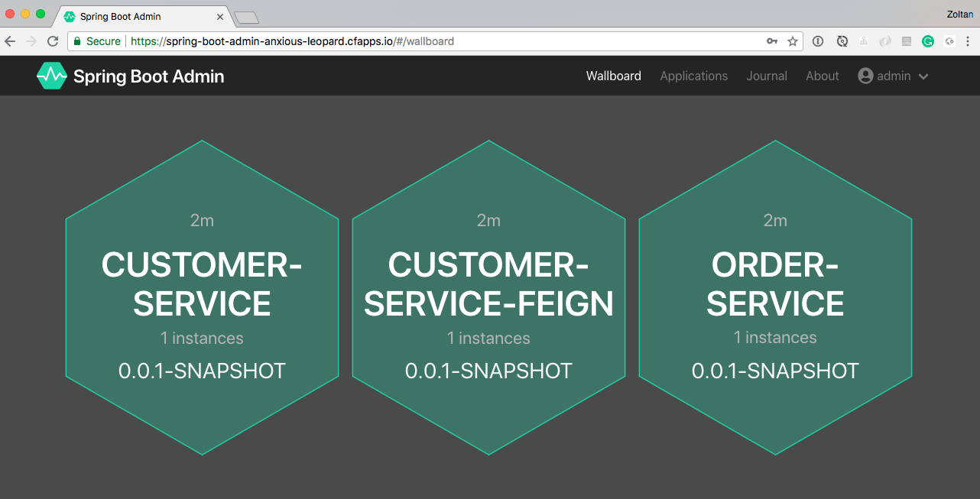Switch to the Journal page
The image size is (980, 499).
click(767, 76)
